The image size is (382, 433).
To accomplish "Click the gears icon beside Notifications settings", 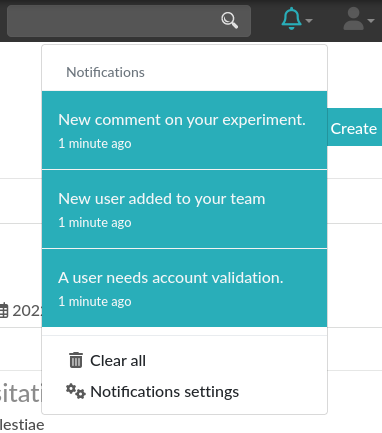I will [75, 391].
